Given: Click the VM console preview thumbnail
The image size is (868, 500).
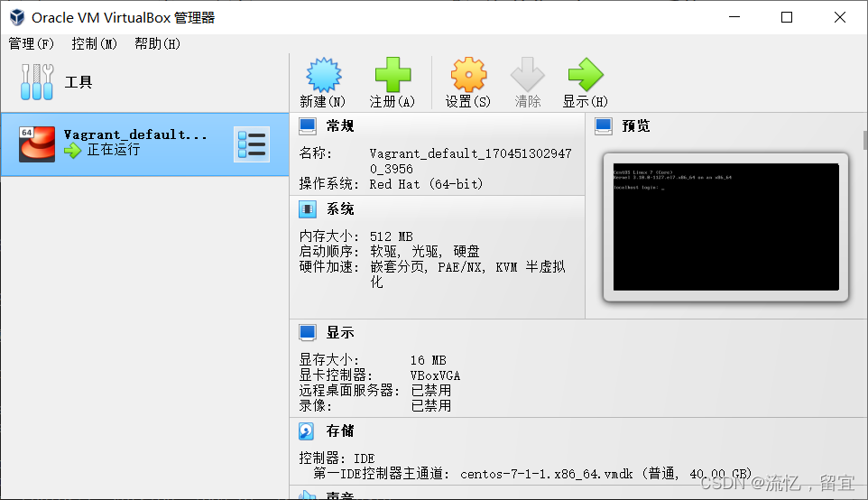Looking at the screenshot, I should [x=725, y=227].
